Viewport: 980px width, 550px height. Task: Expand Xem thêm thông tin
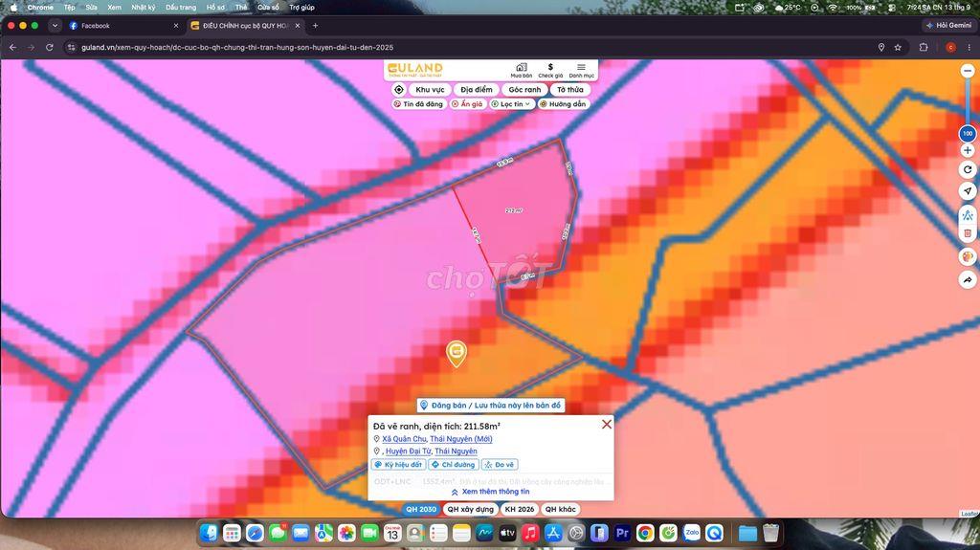click(x=490, y=492)
